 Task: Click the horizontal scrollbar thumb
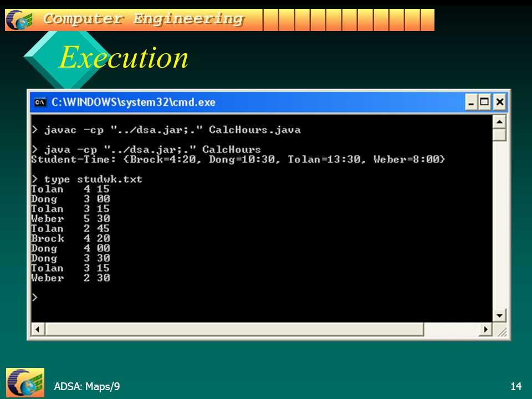point(234,329)
